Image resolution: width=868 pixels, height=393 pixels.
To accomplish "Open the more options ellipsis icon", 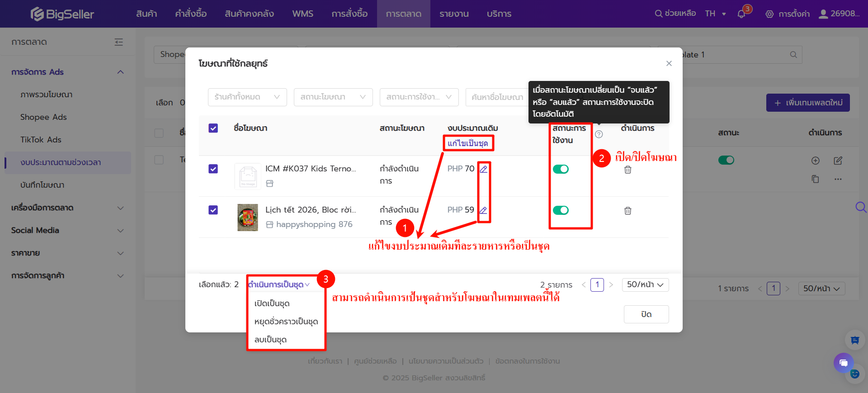I will tap(838, 179).
